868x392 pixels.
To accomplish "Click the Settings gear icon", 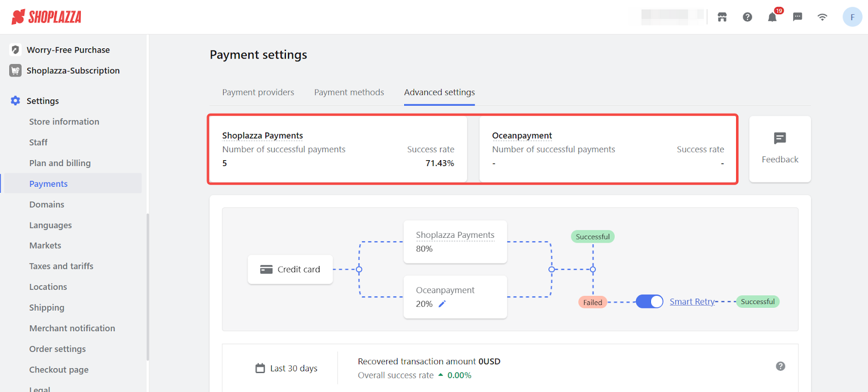I will [x=15, y=101].
